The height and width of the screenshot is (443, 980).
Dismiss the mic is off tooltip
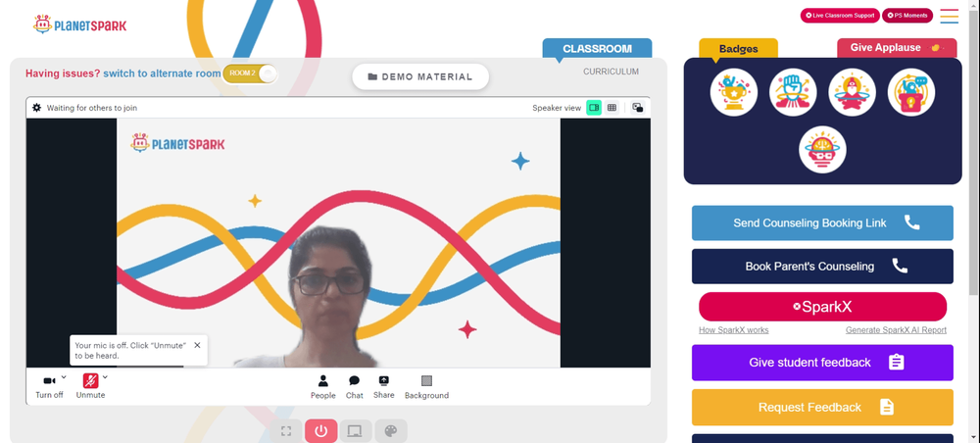[x=197, y=345]
